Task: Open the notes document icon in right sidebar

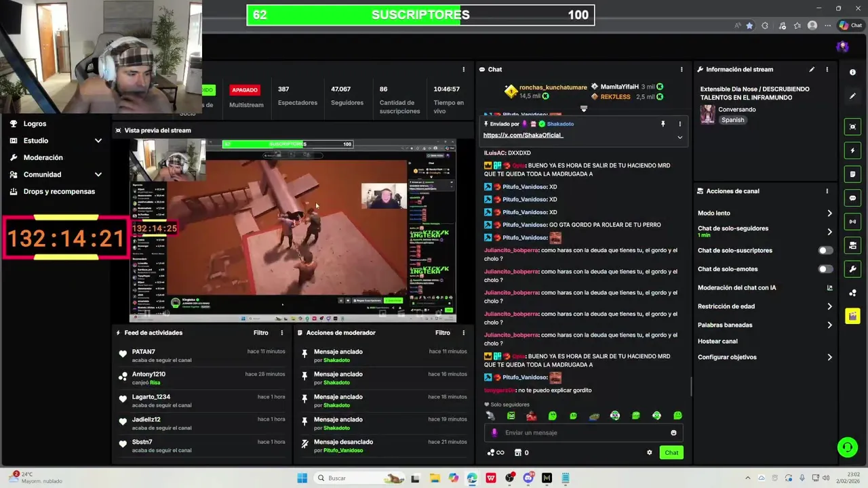Action: point(852,174)
